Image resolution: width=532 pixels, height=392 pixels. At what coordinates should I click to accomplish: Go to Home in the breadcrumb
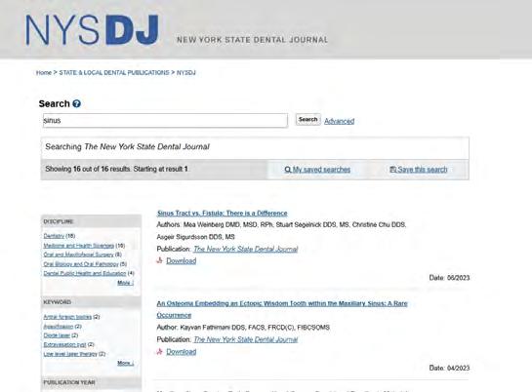pos(44,72)
